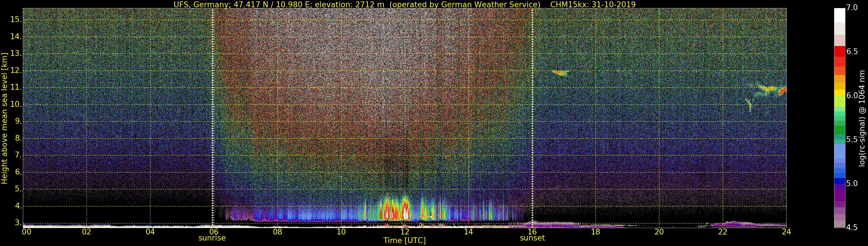Click the '4.5' colorbar tick label

[852, 227]
